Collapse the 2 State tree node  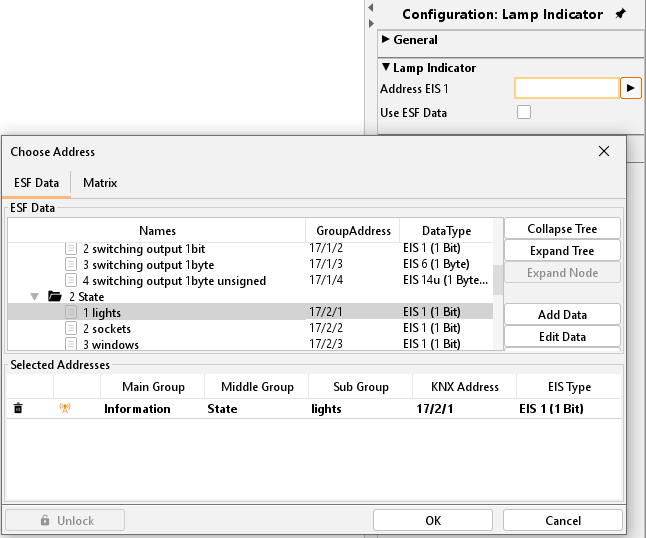36,297
